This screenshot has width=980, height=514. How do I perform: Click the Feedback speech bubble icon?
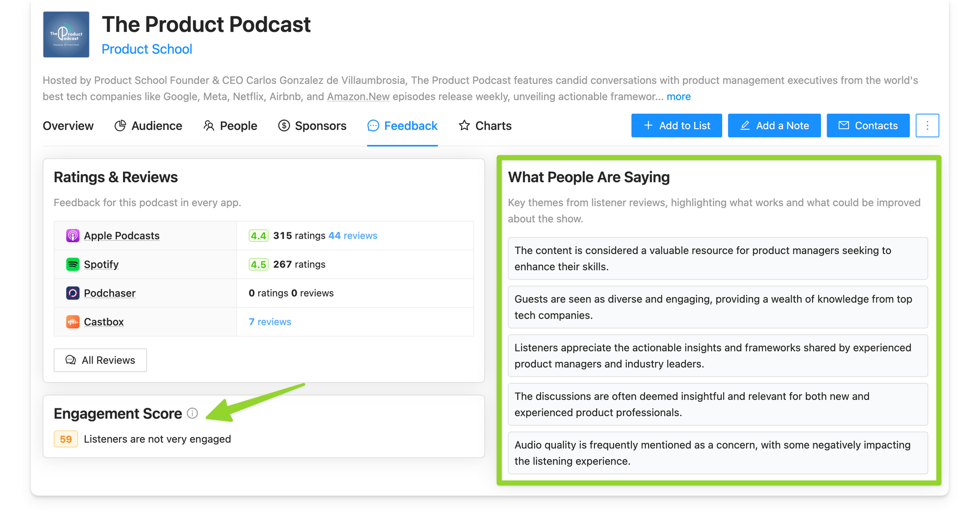click(x=373, y=126)
